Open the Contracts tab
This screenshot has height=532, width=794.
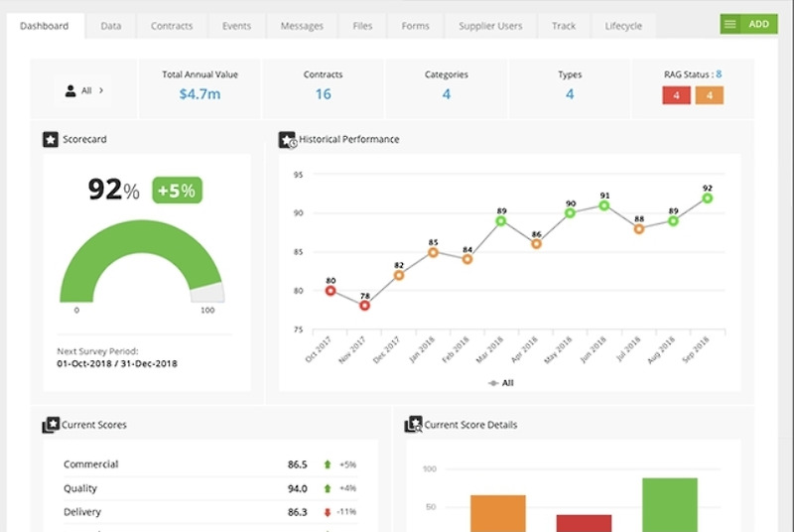point(172,26)
